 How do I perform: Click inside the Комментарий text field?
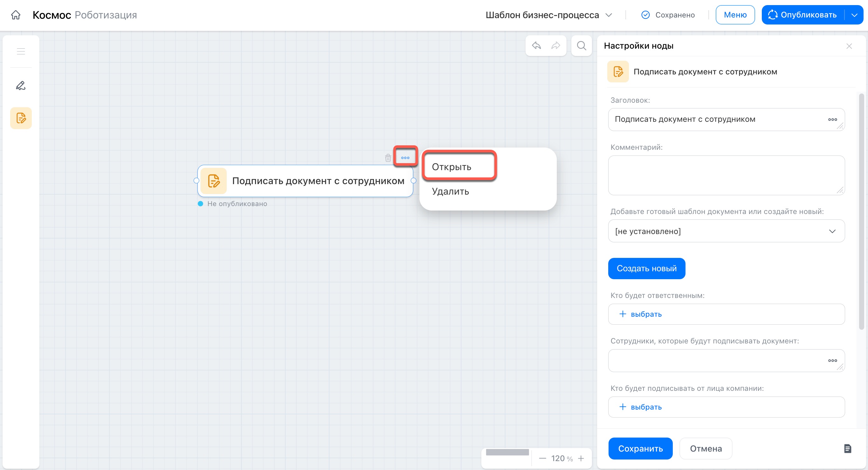[726, 175]
